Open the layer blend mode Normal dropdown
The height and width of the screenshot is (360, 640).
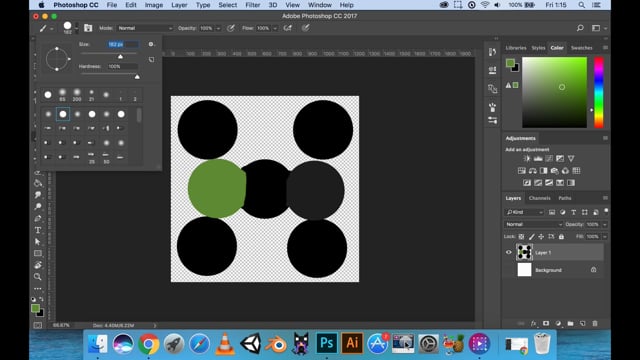click(x=533, y=224)
